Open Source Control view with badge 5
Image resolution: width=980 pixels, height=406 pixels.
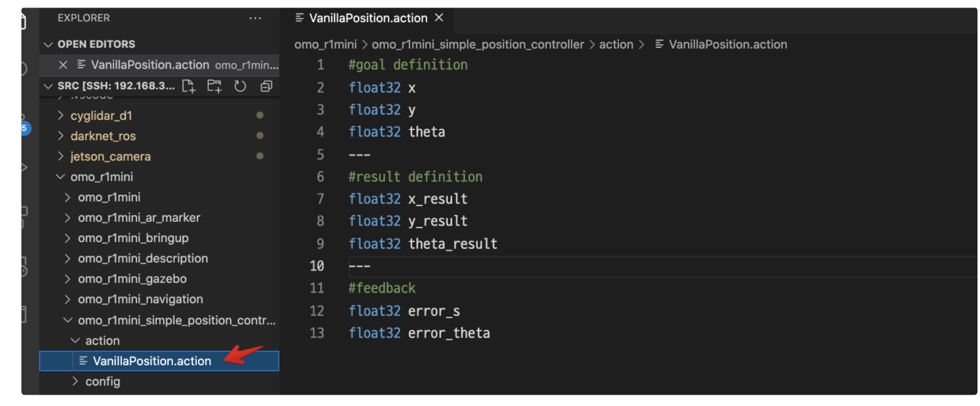(24, 124)
